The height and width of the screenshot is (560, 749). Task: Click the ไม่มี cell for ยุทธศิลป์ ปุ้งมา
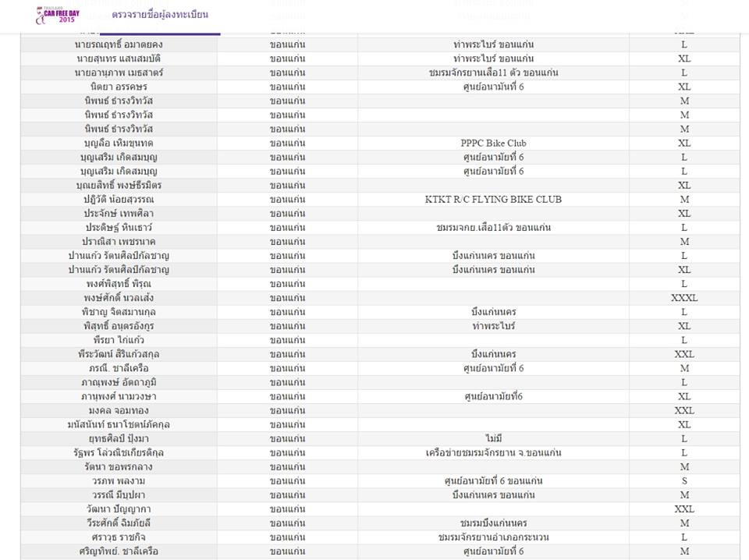(x=493, y=439)
